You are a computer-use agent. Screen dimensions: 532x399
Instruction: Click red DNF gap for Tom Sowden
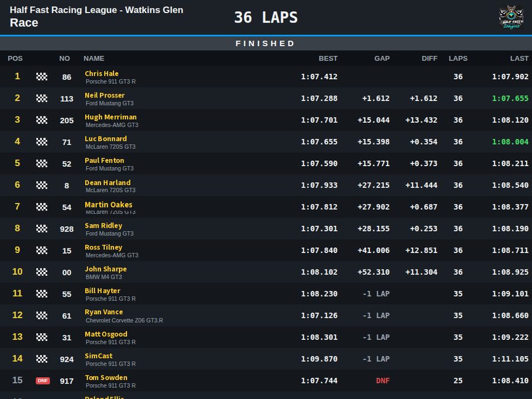click(382, 381)
